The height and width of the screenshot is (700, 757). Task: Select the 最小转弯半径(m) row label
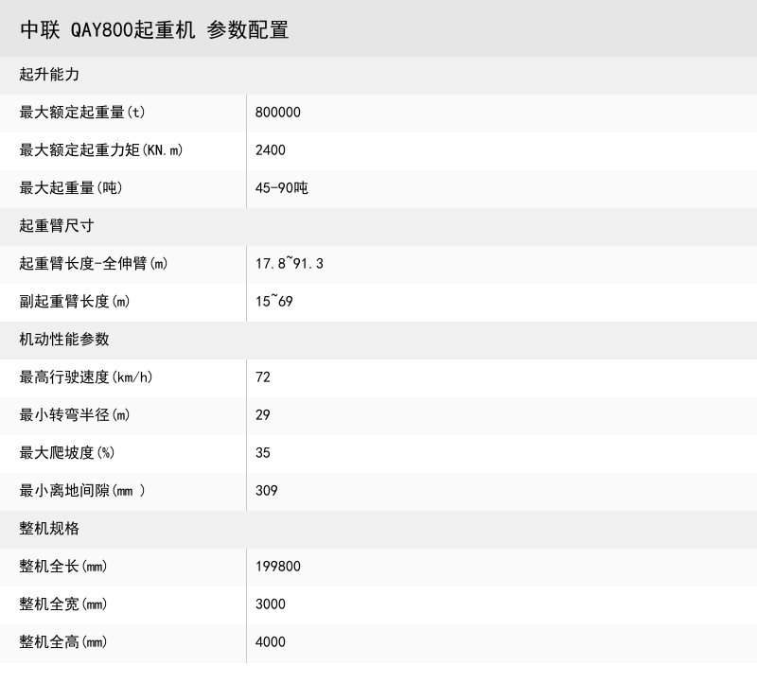pyautogui.click(x=76, y=415)
